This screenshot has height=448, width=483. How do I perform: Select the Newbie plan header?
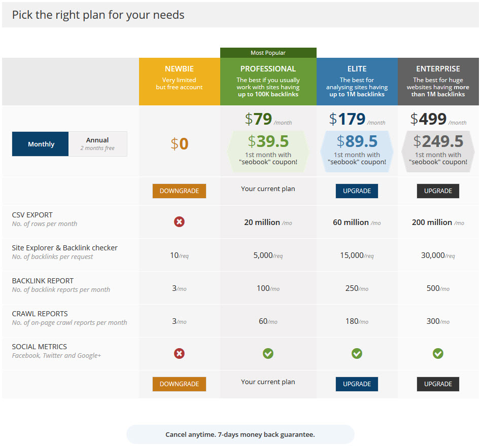(179, 81)
